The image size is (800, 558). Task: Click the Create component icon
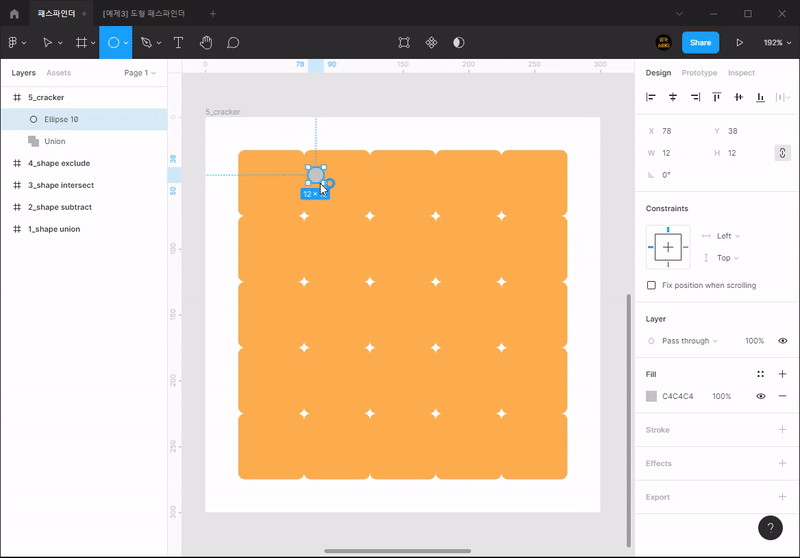click(x=432, y=43)
